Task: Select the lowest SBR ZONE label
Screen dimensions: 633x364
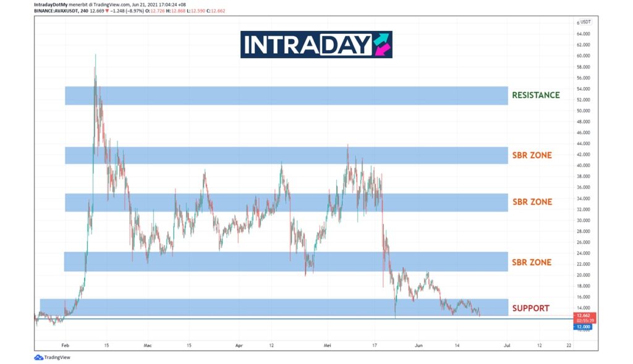Action: pyautogui.click(x=532, y=263)
